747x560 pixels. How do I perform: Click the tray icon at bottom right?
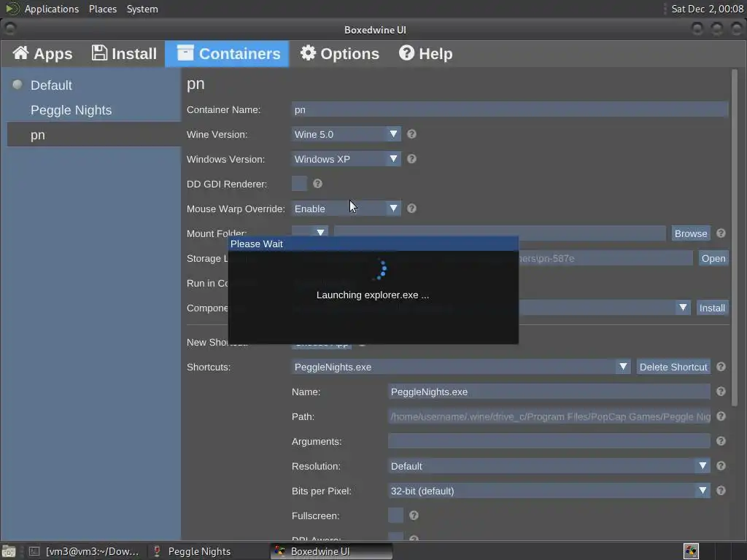(x=691, y=551)
